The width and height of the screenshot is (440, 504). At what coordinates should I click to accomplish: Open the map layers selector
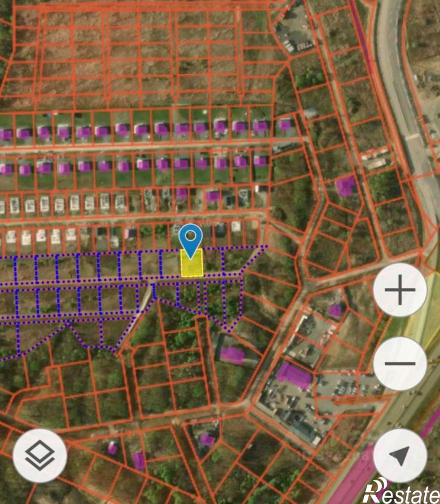[40, 455]
